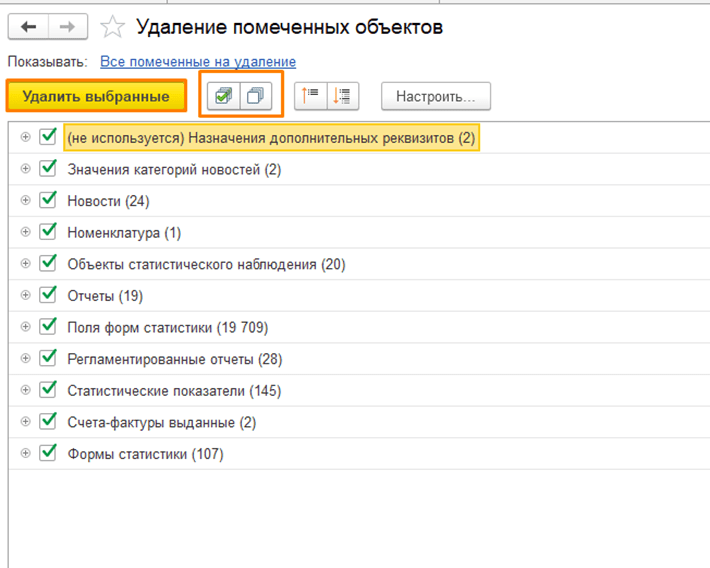Toggle the Счета-фактуры выданные checkbox
Screen dimensions: 710x568
click(x=48, y=422)
